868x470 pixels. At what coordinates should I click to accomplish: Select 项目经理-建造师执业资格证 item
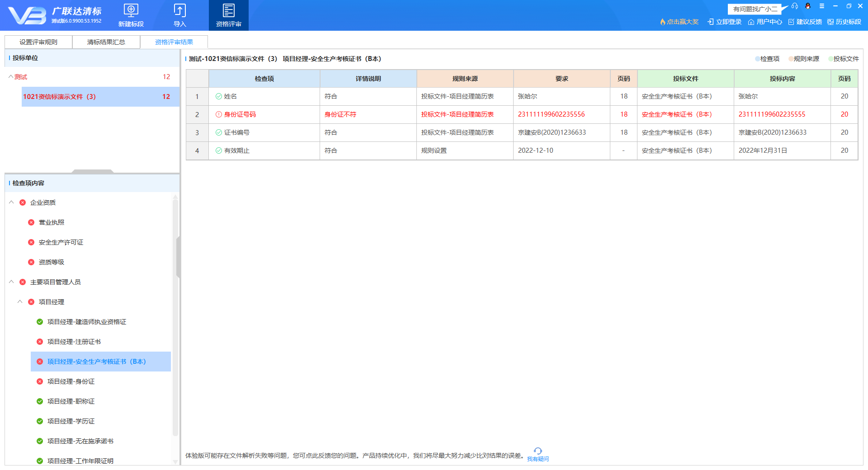pyautogui.click(x=87, y=322)
